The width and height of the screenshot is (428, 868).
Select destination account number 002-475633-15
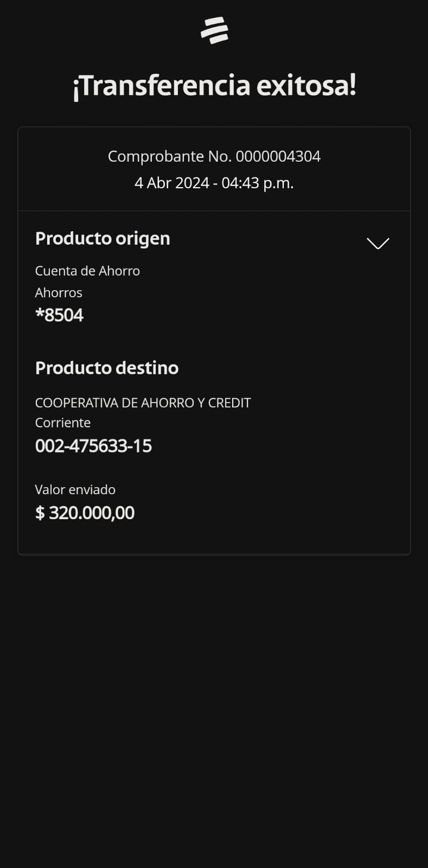click(93, 446)
